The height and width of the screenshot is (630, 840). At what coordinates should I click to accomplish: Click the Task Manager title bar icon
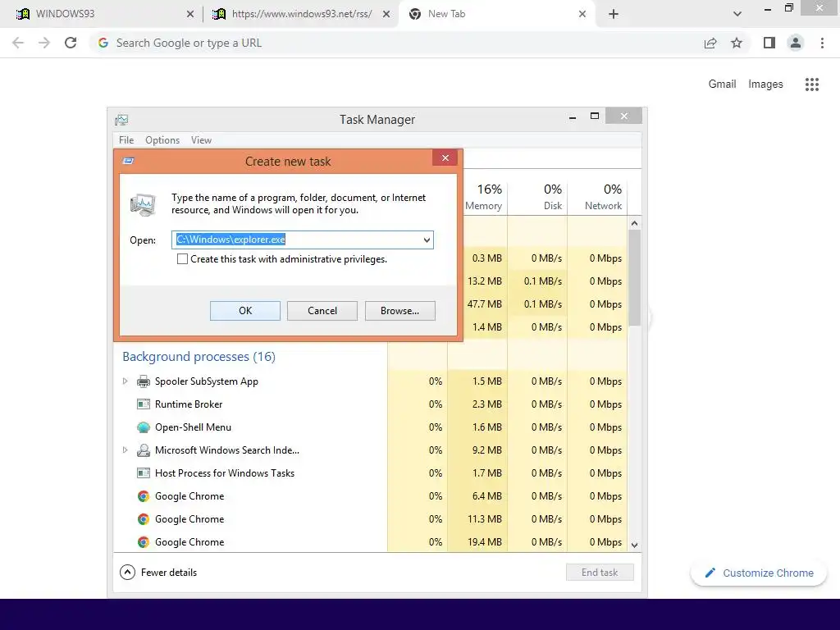pos(121,120)
